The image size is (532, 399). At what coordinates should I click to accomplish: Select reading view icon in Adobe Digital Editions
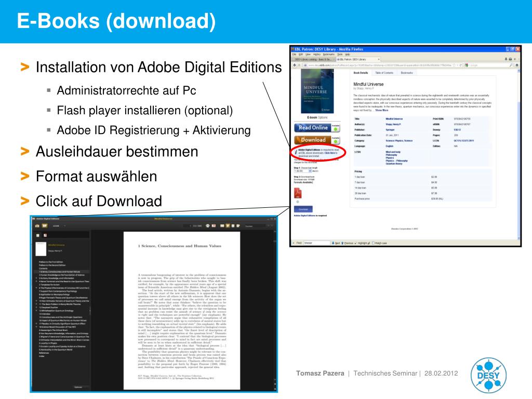click(x=45, y=226)
